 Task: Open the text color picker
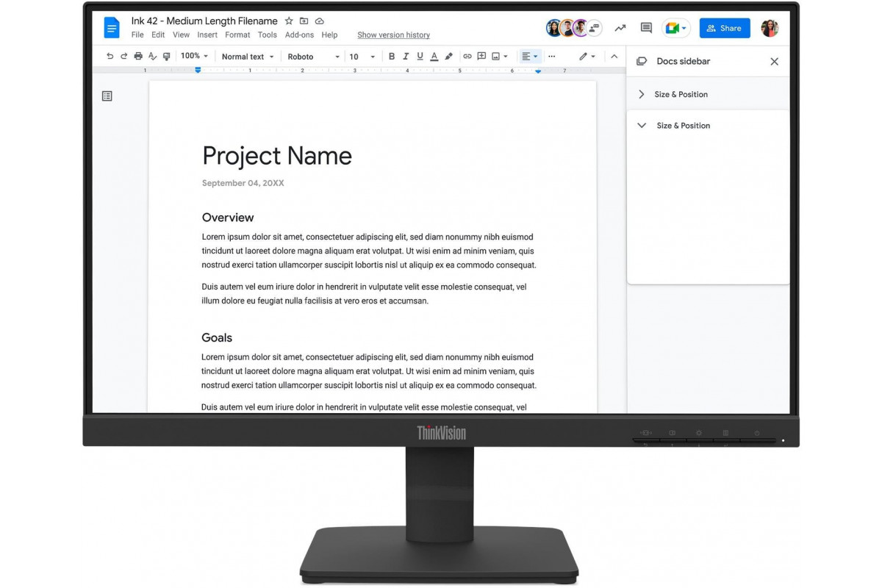(434, 57)
